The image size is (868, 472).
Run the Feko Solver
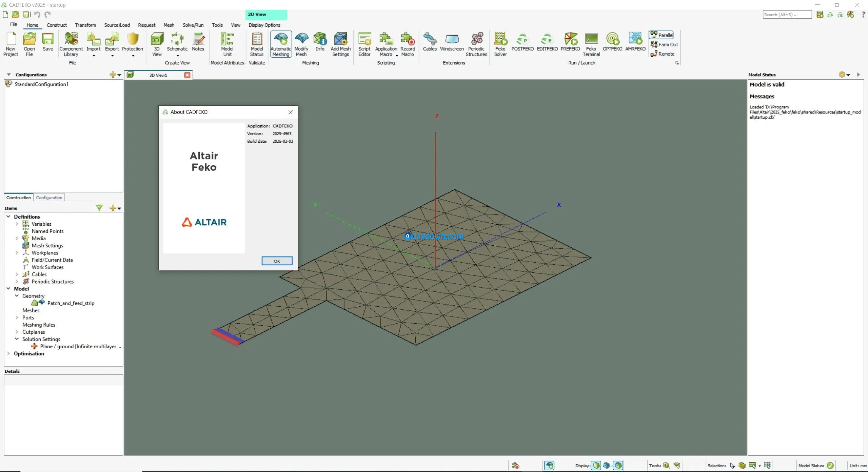(x=500, y=44)
